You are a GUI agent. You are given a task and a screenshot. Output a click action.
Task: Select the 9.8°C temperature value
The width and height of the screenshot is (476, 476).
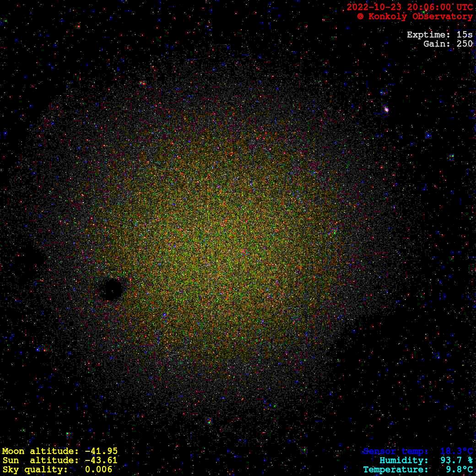coord(459,470)
